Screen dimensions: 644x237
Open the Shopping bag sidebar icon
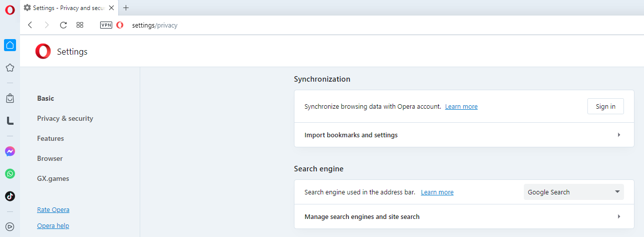coord(10,98)
